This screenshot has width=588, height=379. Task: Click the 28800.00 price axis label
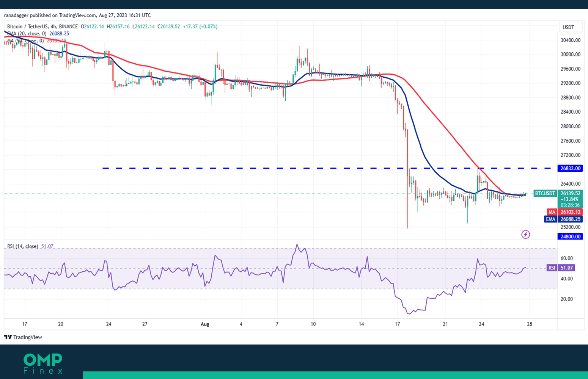(571, 98)
